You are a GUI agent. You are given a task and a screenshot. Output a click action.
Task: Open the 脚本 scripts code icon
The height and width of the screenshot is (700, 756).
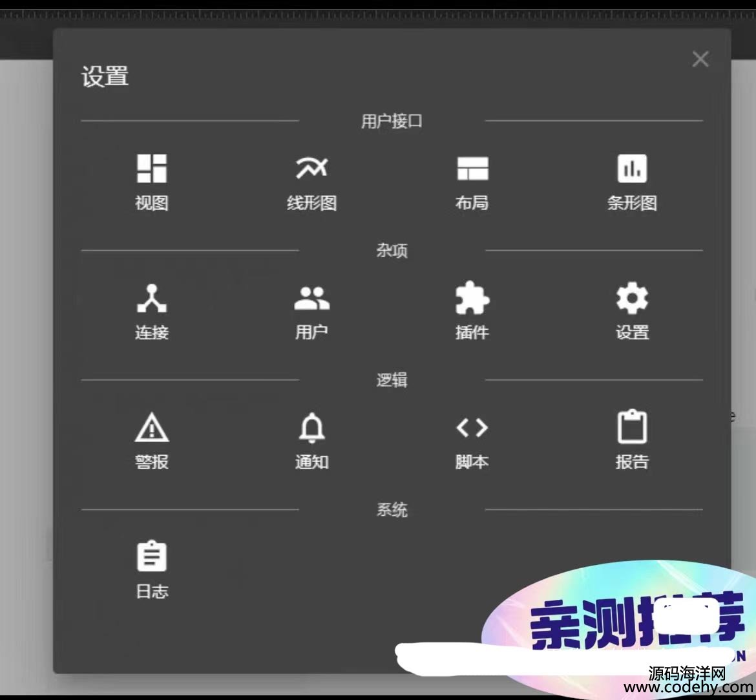click(x=472, y=427)
